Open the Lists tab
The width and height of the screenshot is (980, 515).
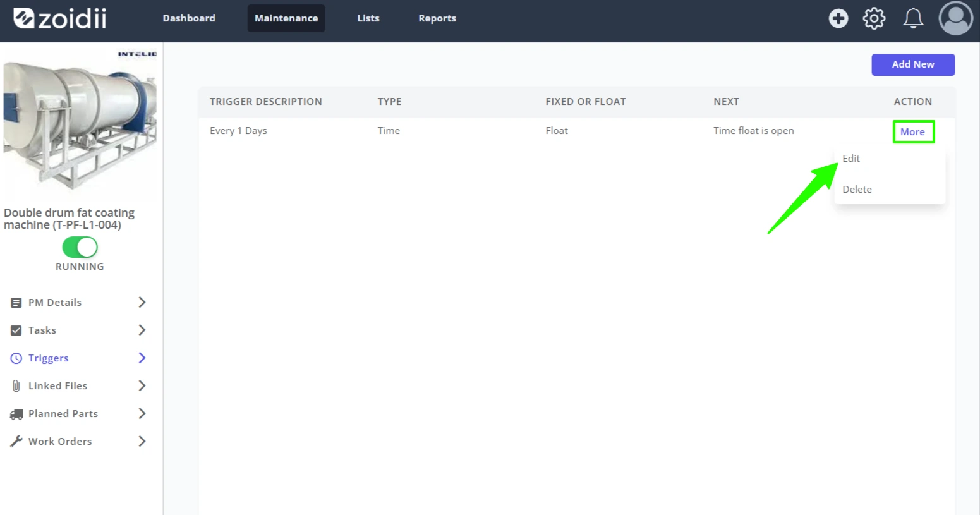click(x=368, y=18)
